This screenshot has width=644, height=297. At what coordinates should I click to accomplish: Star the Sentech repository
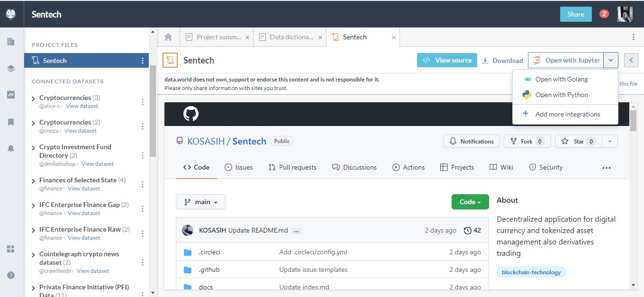coord(579,141)
